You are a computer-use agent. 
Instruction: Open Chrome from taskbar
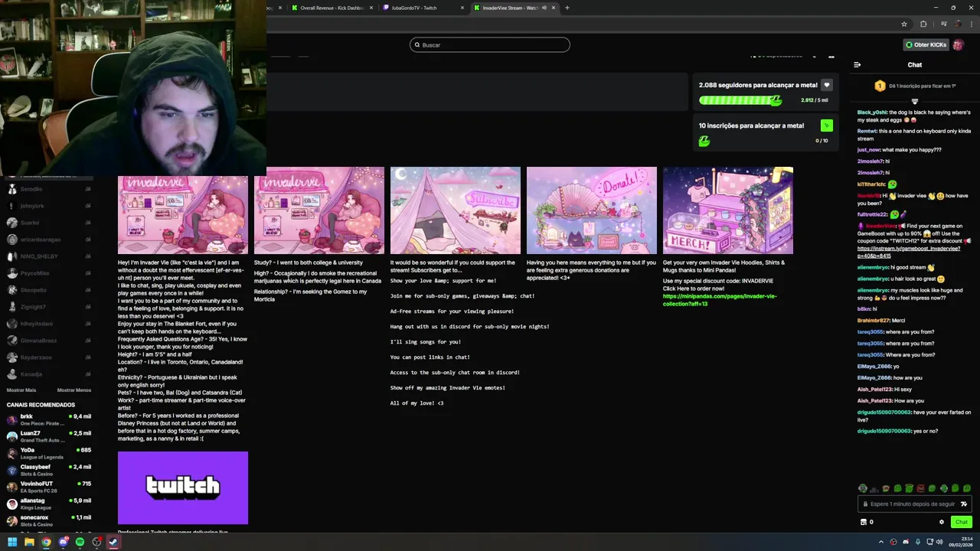pyautogui.click(x=46, y=542)
